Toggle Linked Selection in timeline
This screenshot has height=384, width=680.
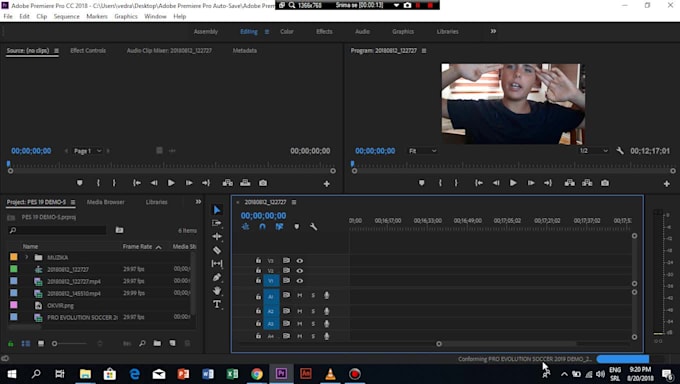279,226
